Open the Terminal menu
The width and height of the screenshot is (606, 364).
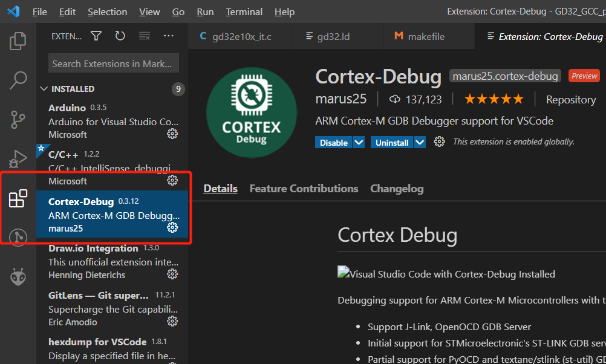pos(244,12)
